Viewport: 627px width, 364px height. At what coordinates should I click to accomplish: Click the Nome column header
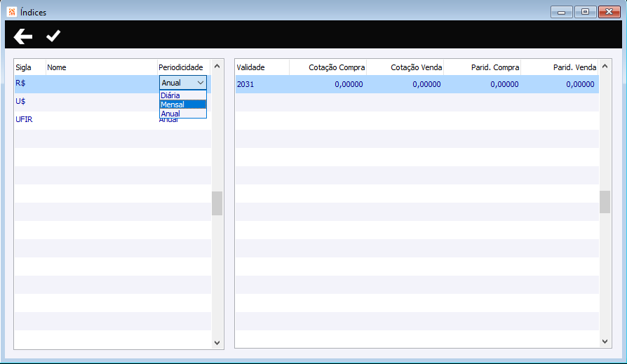[102, 67]
